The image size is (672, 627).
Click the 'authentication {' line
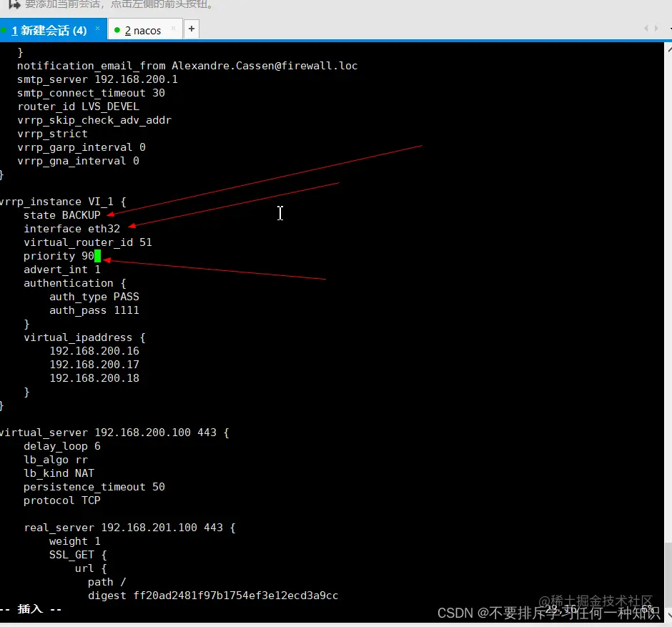click(75, 283)
